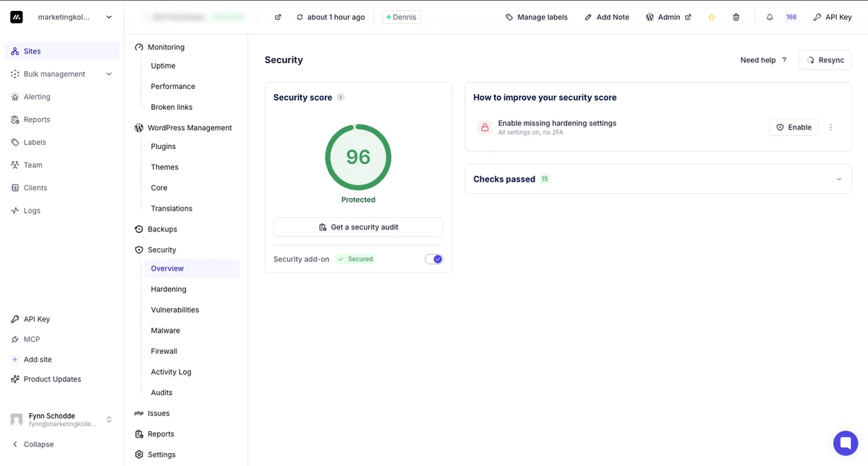This screenshot has width=868, height=466.
Task: Click the last-synced refresh icon
Action: [299, 17]
